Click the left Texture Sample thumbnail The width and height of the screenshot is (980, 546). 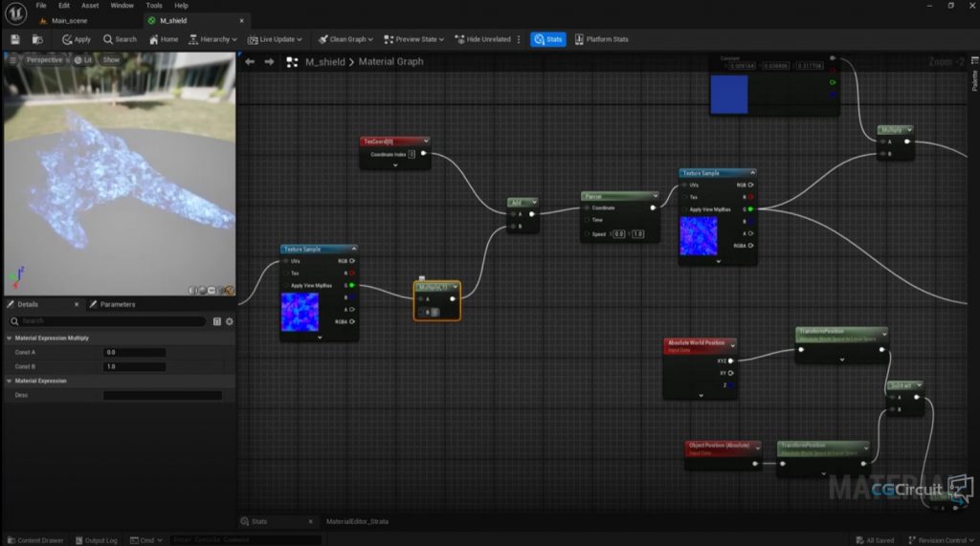click(x=300, y=312)
